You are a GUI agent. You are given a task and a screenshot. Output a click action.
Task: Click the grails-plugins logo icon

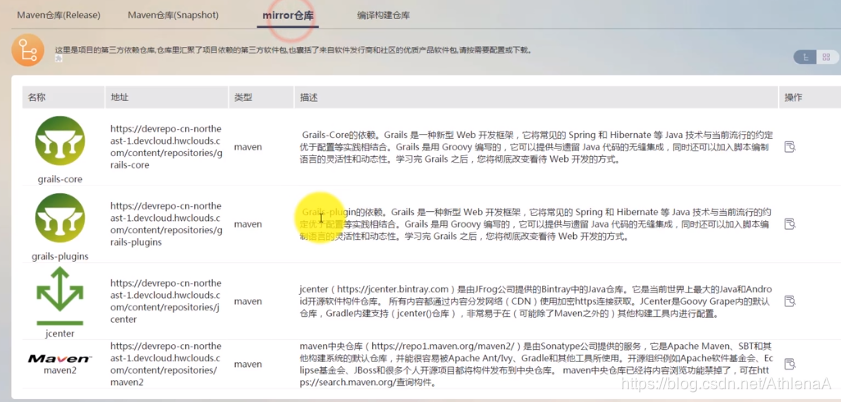click(x=60, y=218)
